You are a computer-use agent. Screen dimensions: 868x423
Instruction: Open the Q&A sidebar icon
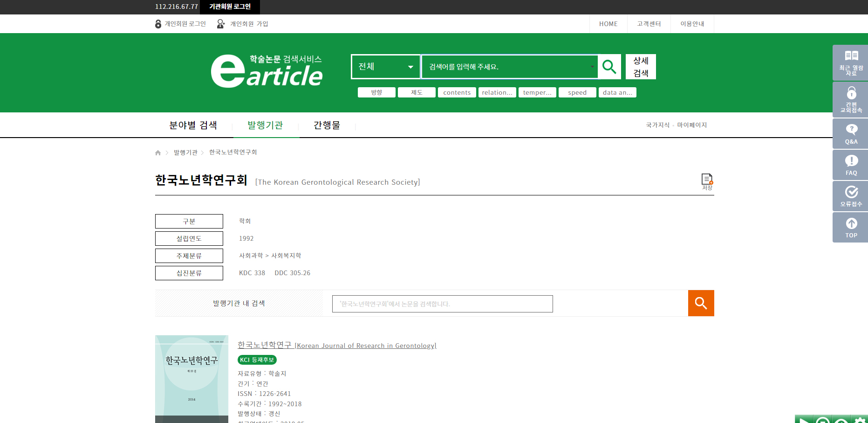(851, 133)
